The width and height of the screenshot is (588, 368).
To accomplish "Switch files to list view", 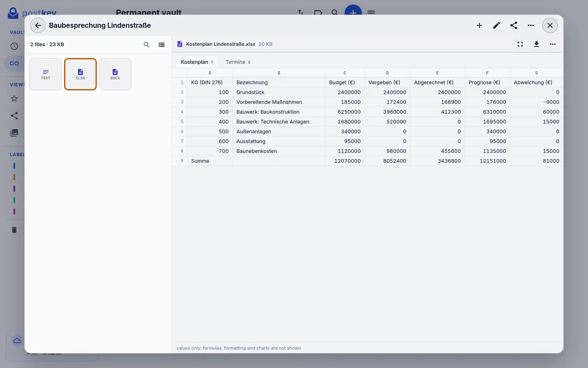I will 161,45.
